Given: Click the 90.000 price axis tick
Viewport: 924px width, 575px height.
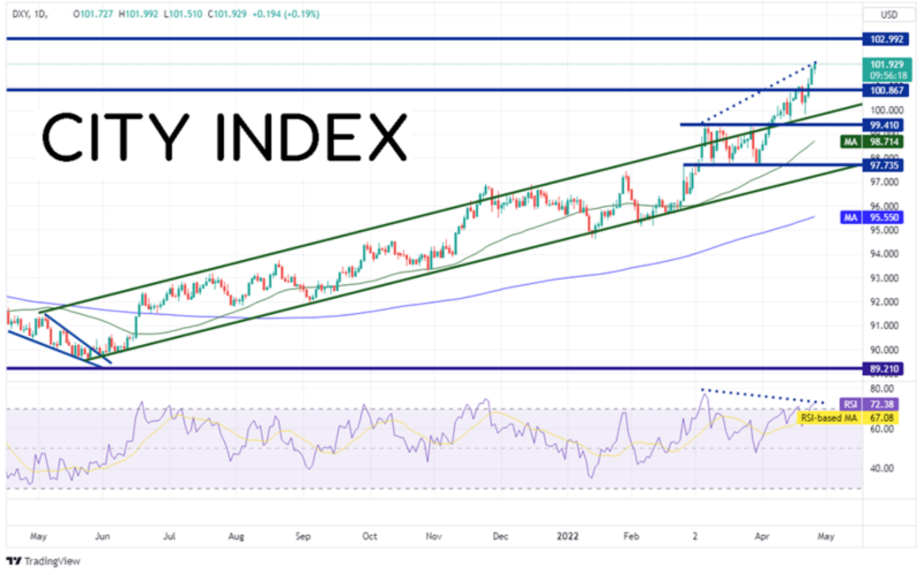Looking at the screenshot, I should (884, 349).
